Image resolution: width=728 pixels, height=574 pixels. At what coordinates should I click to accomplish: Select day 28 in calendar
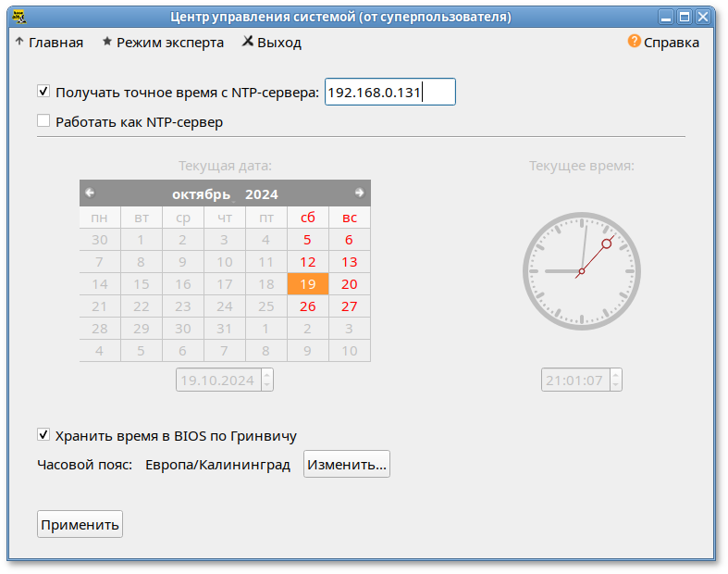coord(100,329)
